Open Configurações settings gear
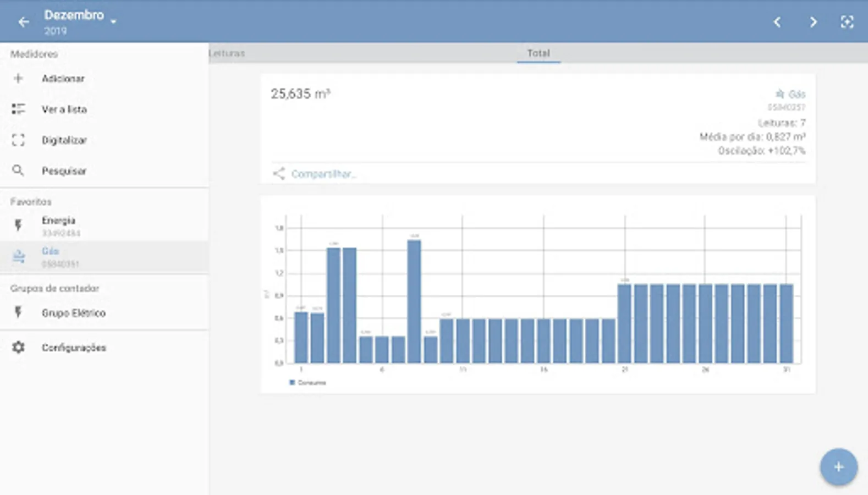Image resolution: width=868 pixels, height=495 pixels. [x=18, y=348]
